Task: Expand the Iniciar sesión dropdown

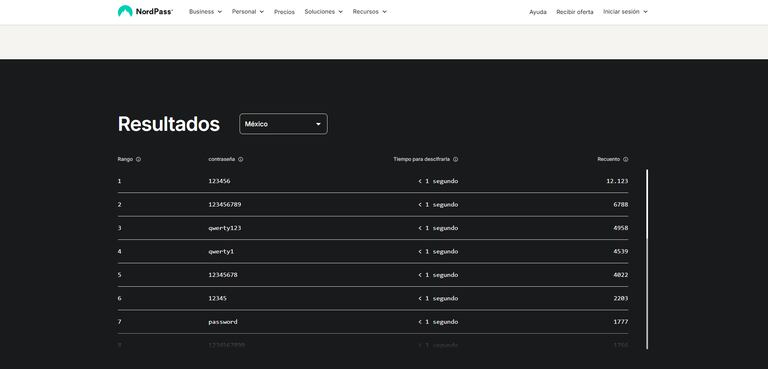Action: 625,12
